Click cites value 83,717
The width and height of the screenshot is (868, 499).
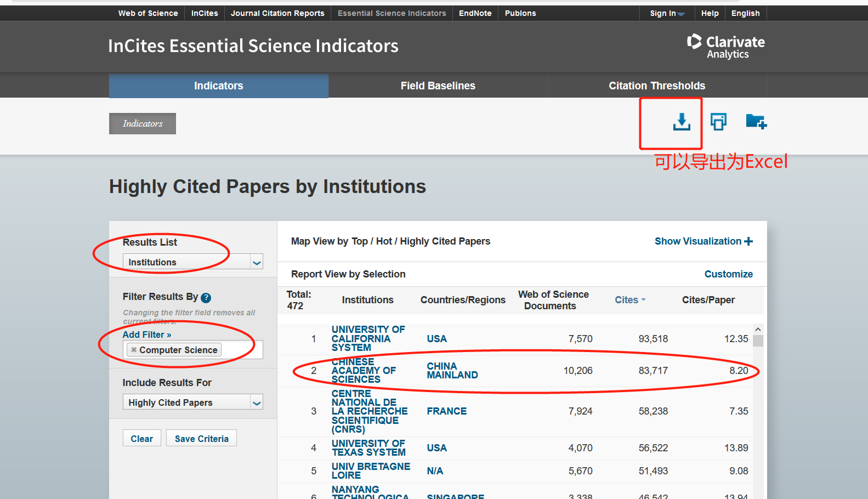[653, 371]
